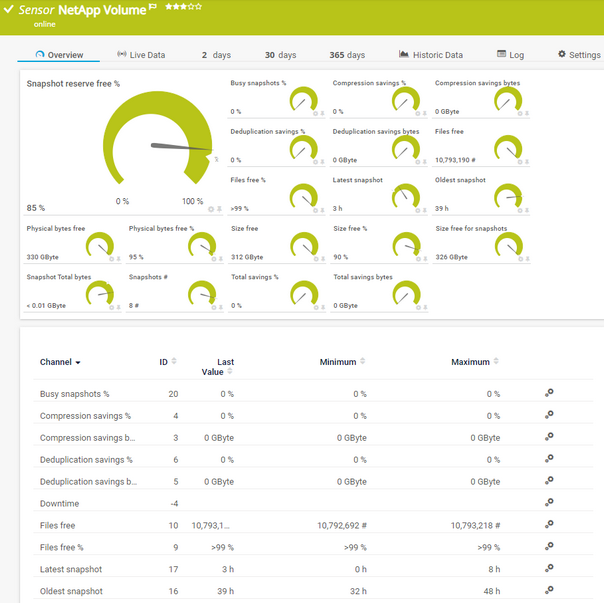The image size is (604, 603).
Task: Toggle pin on Files free % gauge
Action: 322,210
